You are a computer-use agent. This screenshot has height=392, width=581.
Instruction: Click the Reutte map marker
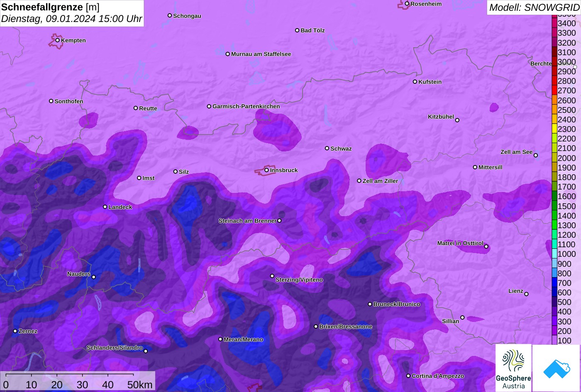[x=136, y=108]
